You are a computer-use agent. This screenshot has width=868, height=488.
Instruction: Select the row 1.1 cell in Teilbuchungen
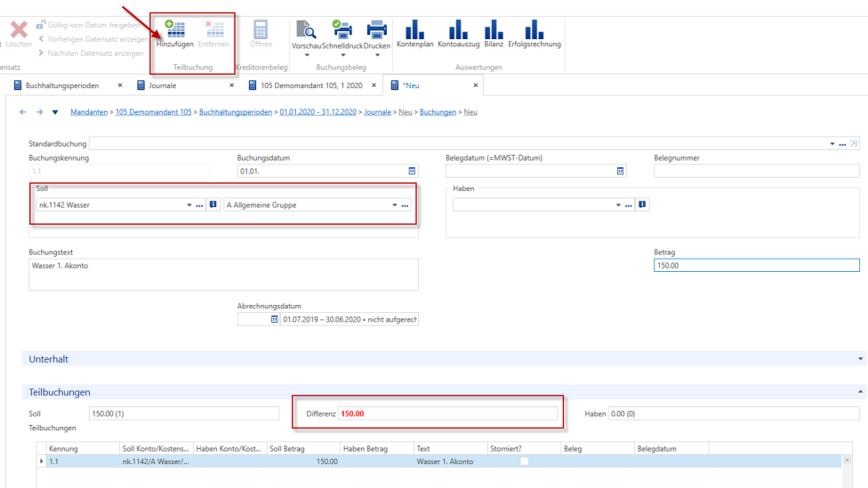(x=83, y=461)
